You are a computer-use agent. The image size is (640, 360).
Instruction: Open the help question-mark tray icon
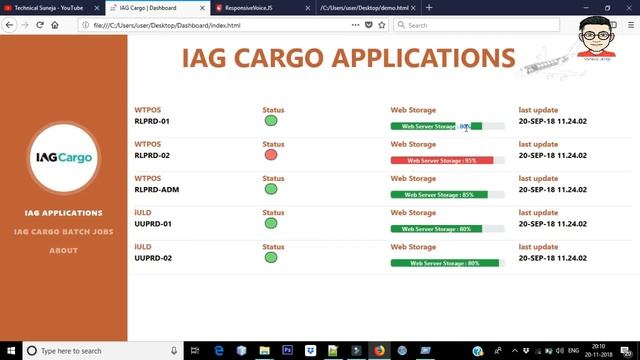478,351
